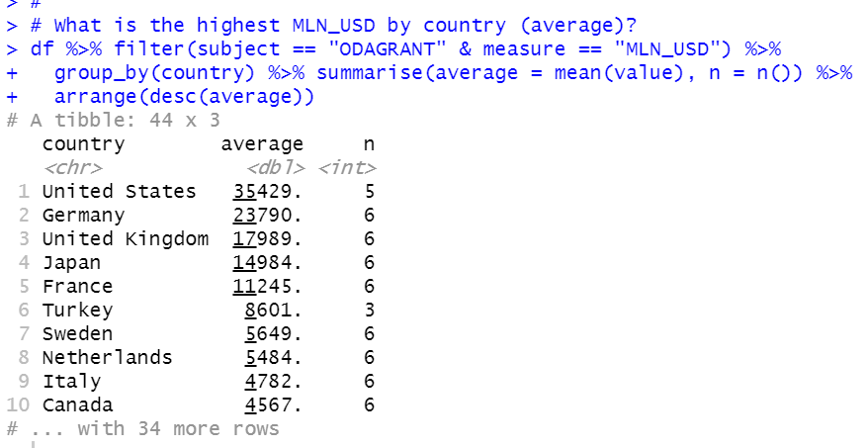
Task: Click the 'Turkey' country cell
Action: pyautogui.click(x=77, y=311)
